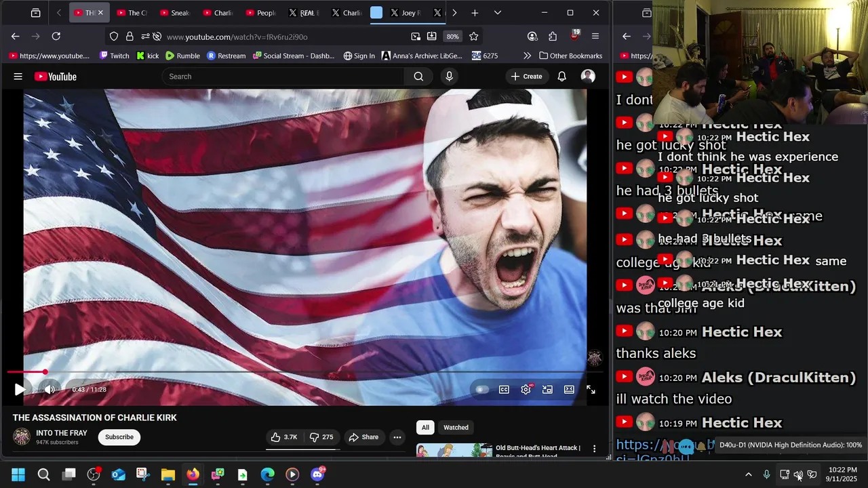Switch to the 'People' YouTube tab
868x488 pixels.
click(261, 13)
